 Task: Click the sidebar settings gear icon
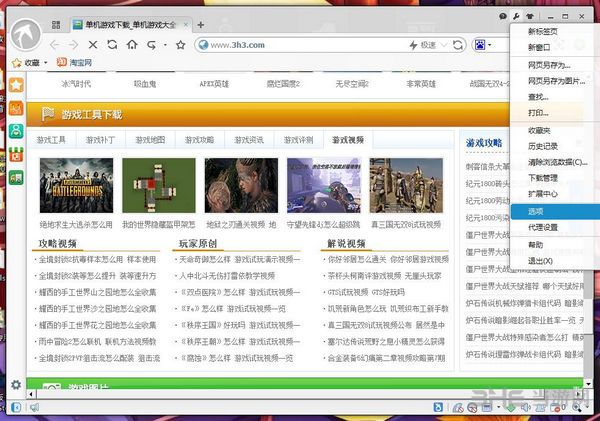(x=16, y=385)
